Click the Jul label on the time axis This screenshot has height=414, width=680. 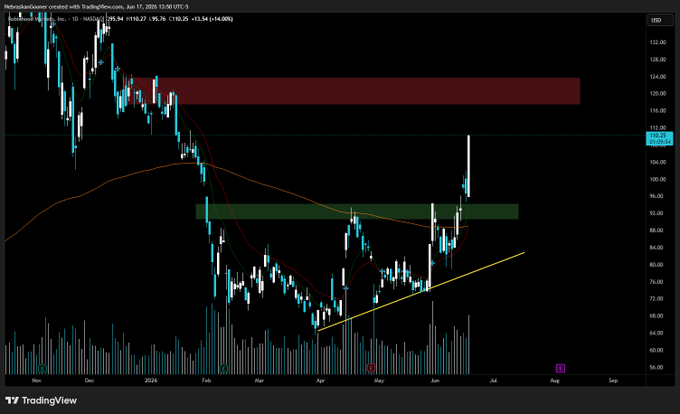493,381
